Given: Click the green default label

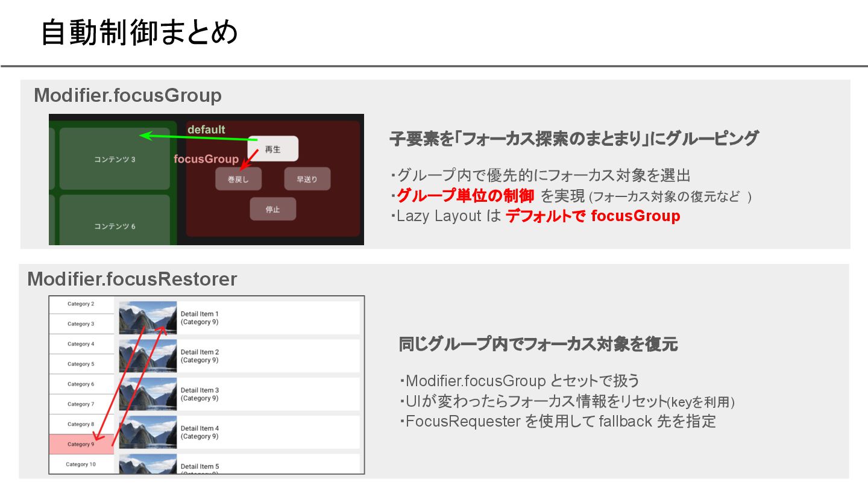Looking at the screenshot, I should point(206,130).
